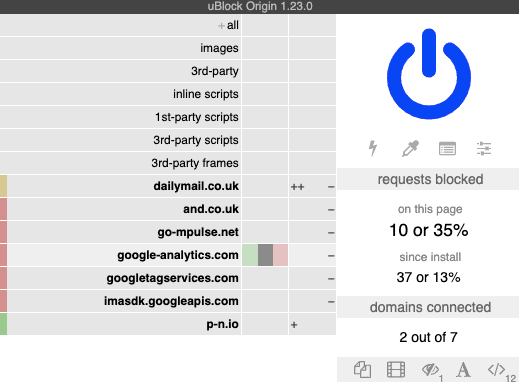Image resolution: width=519 pixels, height=382 pixels.
Task: Set green allow for google-analytics.com
Action: pos(250,255)
